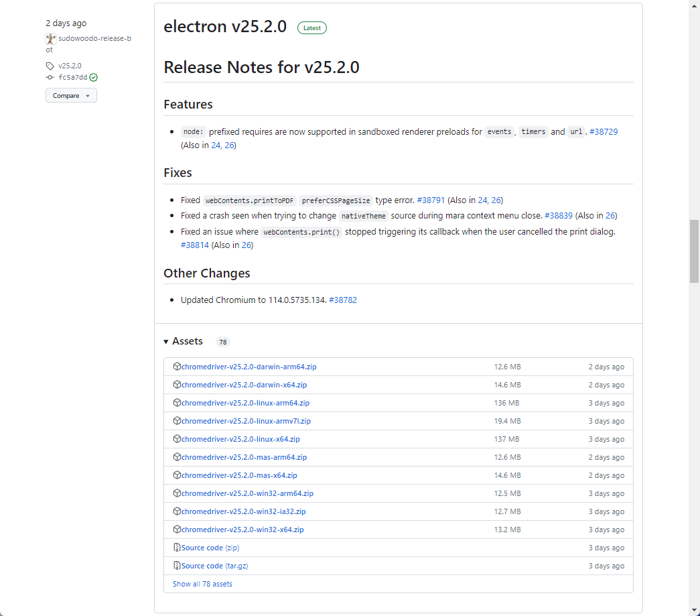Click the commit icon next to fc5a7dd

coord(50,77)
